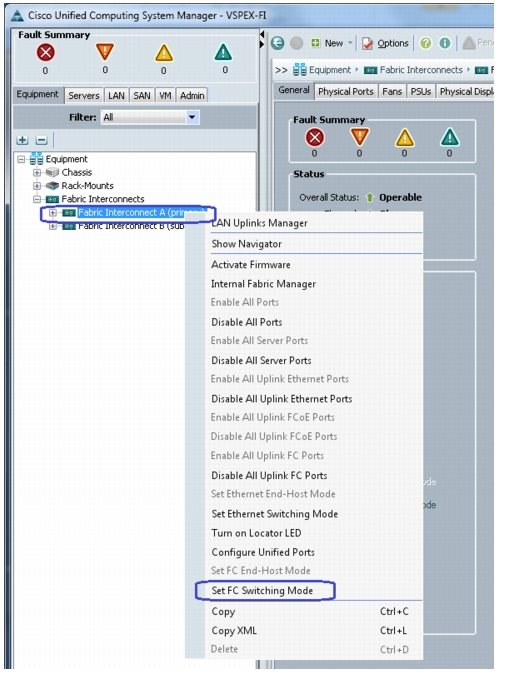Switch to the Admin tab
The image size is (506, 687).
click(192, 96)
